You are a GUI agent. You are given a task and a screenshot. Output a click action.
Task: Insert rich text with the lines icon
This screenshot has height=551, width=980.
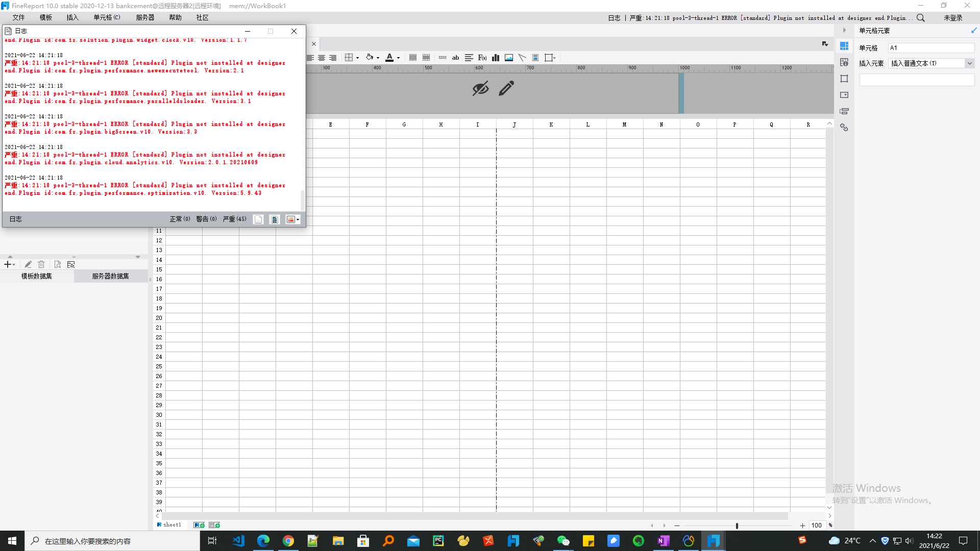(x=469, y=58)
